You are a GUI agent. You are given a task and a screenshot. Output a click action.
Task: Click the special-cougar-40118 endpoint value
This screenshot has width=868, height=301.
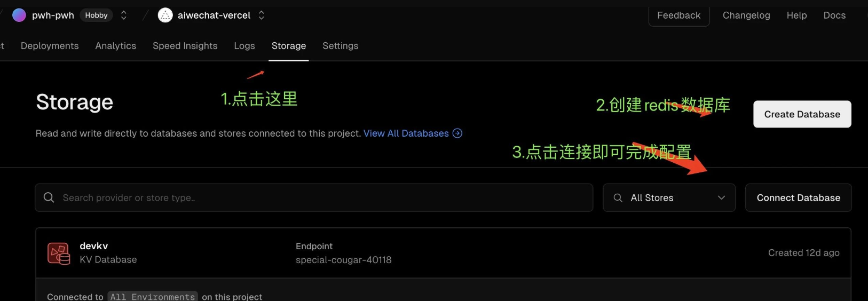[344, 260]
